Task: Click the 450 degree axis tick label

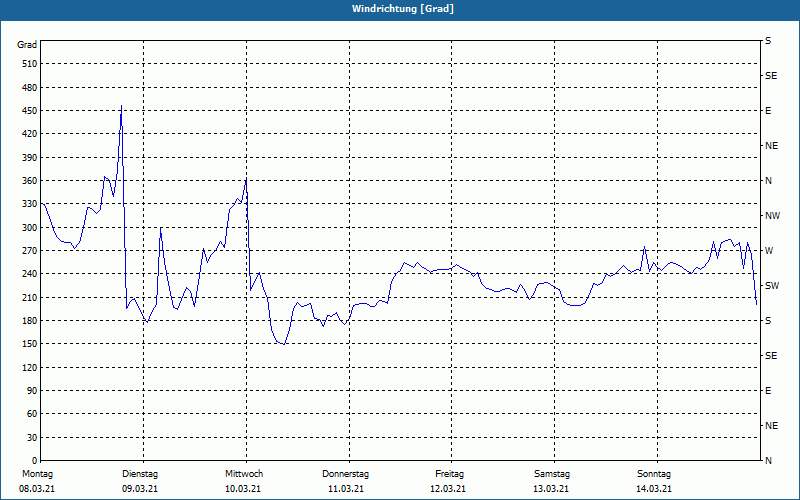Action: [29, 111]
